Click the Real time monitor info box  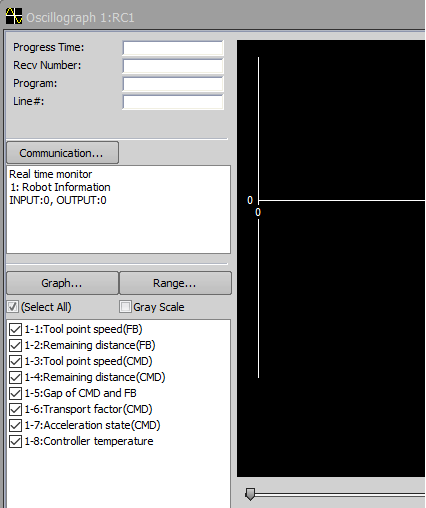pyautogui.click(x=118, y=209)
